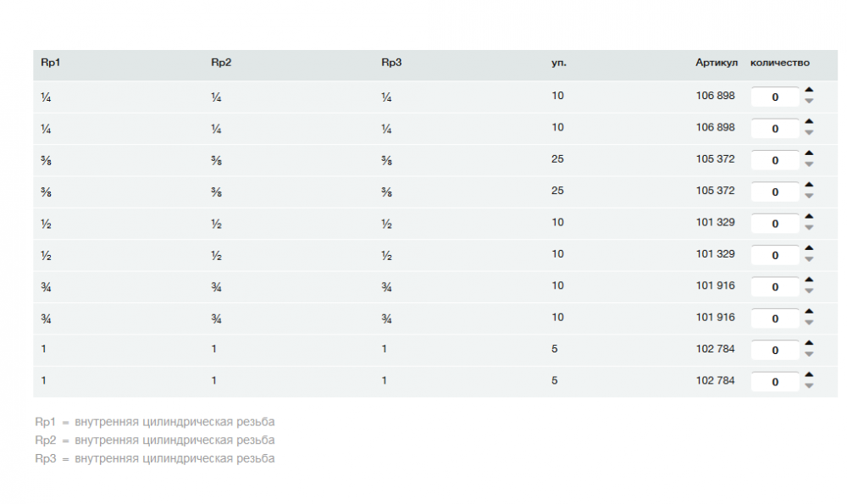Increase quantity in the first 101 916 row
The image size is (847, 504).
tap(809, 280)
